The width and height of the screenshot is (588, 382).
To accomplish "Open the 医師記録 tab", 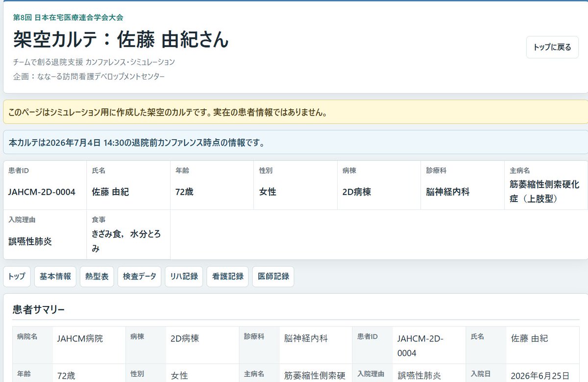I will pyautogui.click(x=273, y=277).
